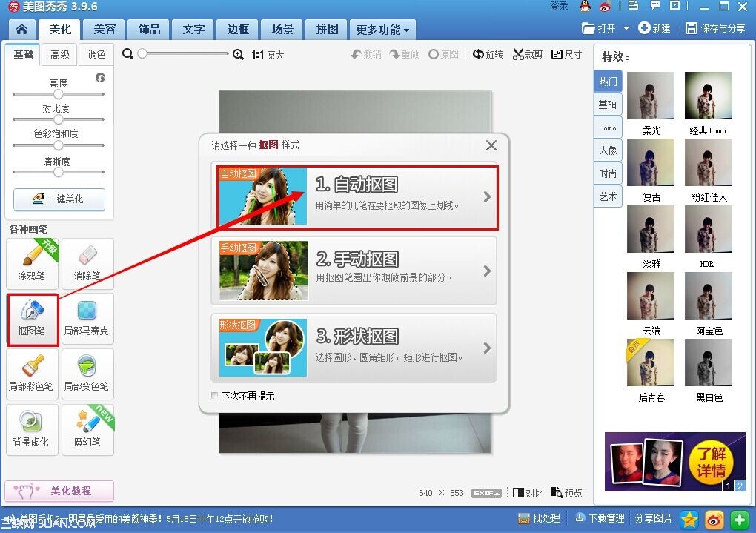Select the 抠图笔 cutout pen tool

[32, 320]
